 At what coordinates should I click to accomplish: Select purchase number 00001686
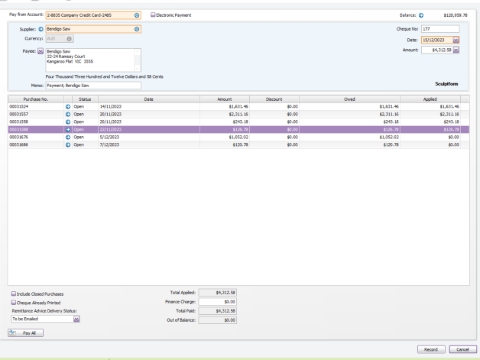(19, 145)
